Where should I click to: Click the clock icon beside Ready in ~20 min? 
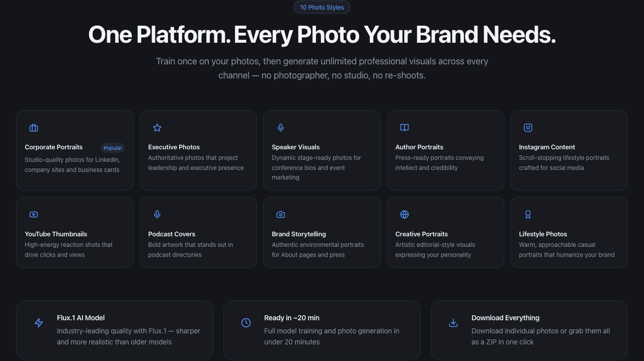pyautogui.click(x=246, y=323)
